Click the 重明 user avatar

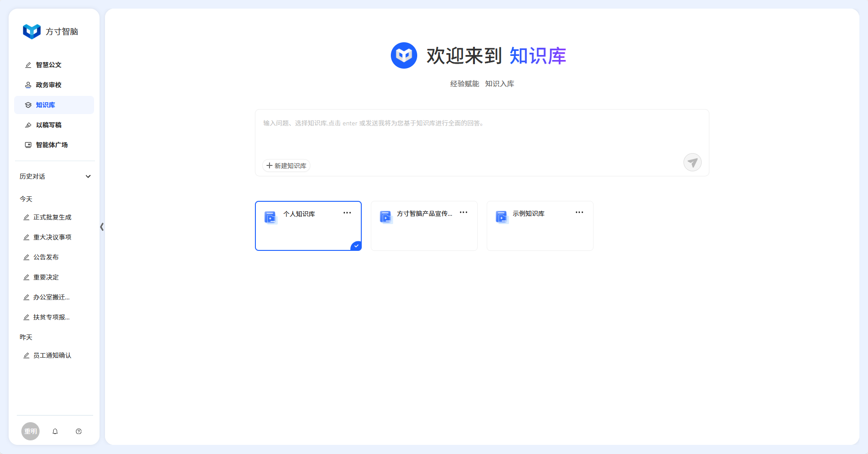[30, 431]
